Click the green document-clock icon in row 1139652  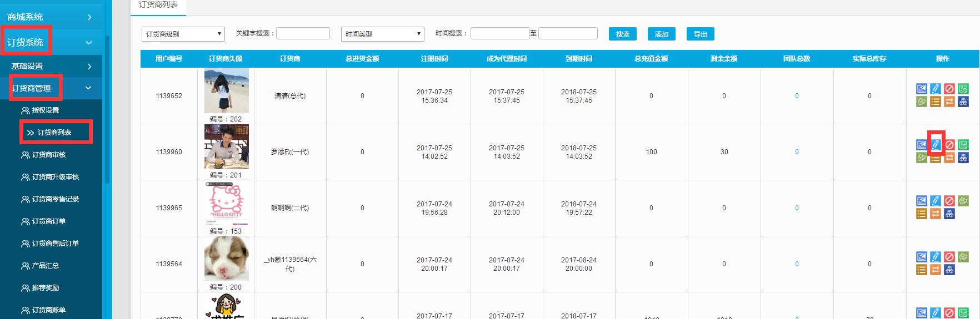tap(963, 89)
